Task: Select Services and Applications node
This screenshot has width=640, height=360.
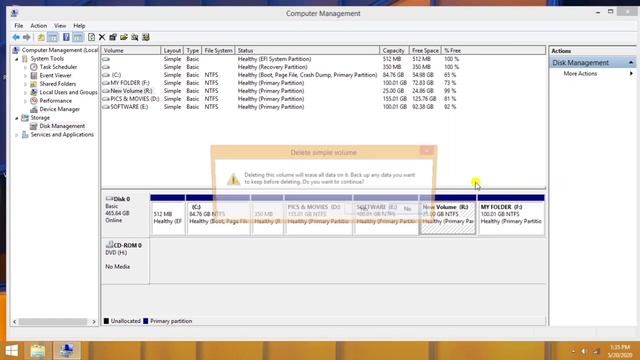Action: point(62,135)
